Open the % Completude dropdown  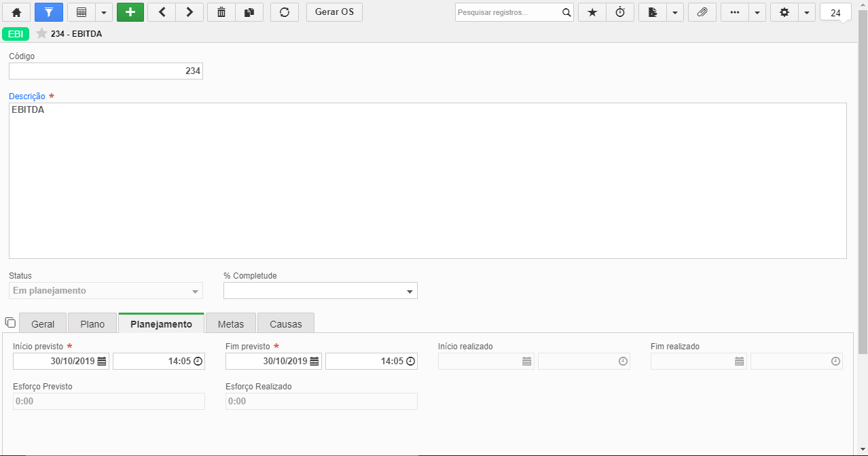point(321,291)
